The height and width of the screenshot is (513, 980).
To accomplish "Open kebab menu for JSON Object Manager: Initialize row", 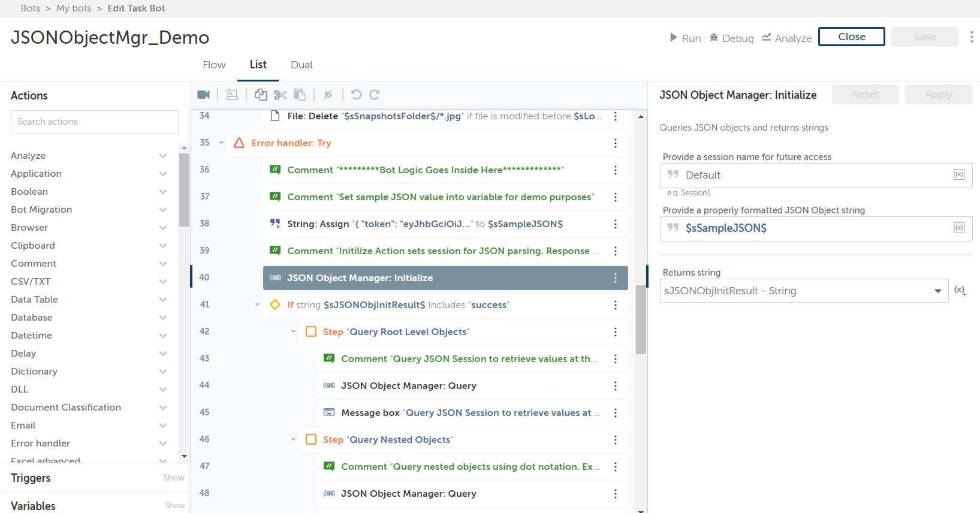I will click(x=615, y=278).
